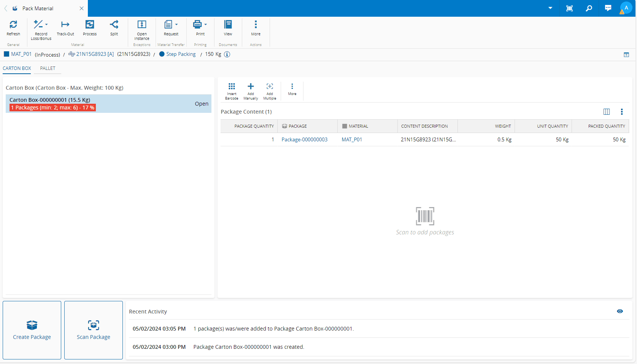Expand the Record Loss/Bonus dropdown
The height and width of the screenshot is (364, 637).
[46, 24]
